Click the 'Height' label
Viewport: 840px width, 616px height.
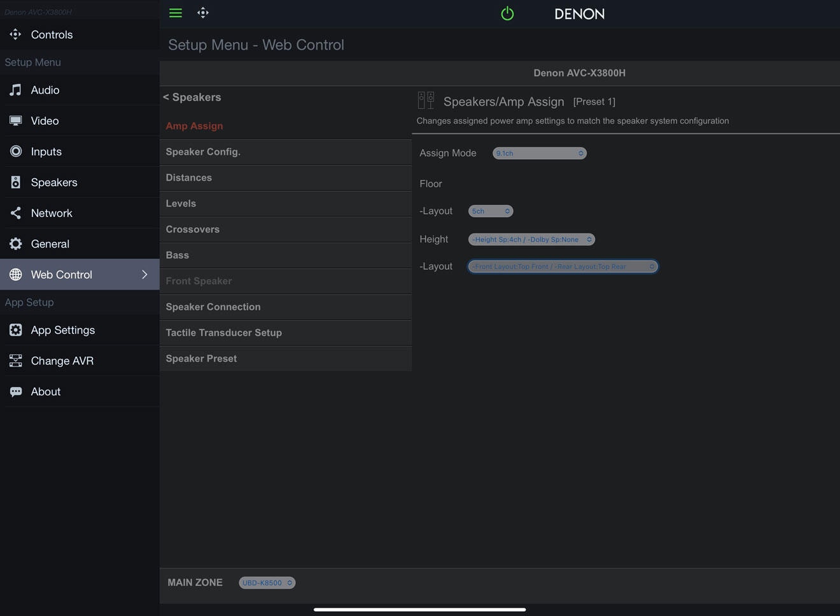click(434, 239)
